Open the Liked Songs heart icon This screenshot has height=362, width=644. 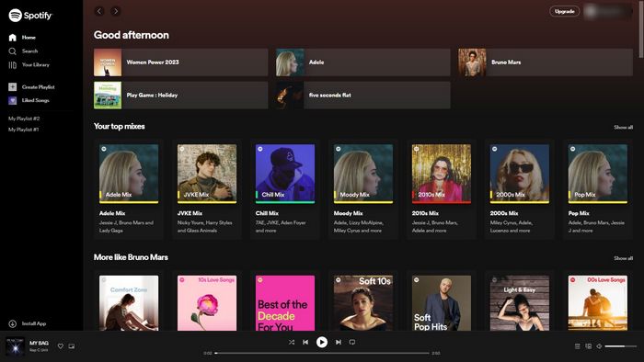[x=12, y=100]
